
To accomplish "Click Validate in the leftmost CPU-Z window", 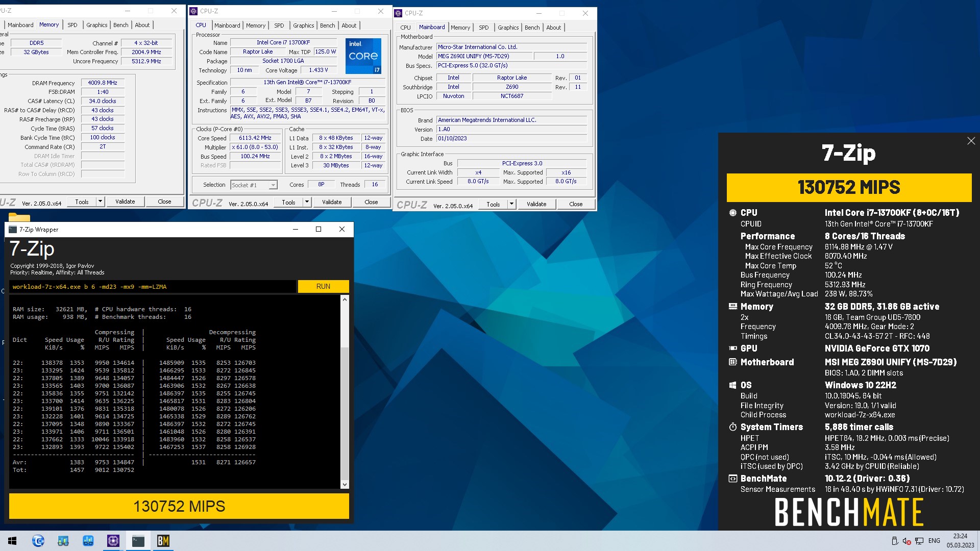I will [125, 202].
